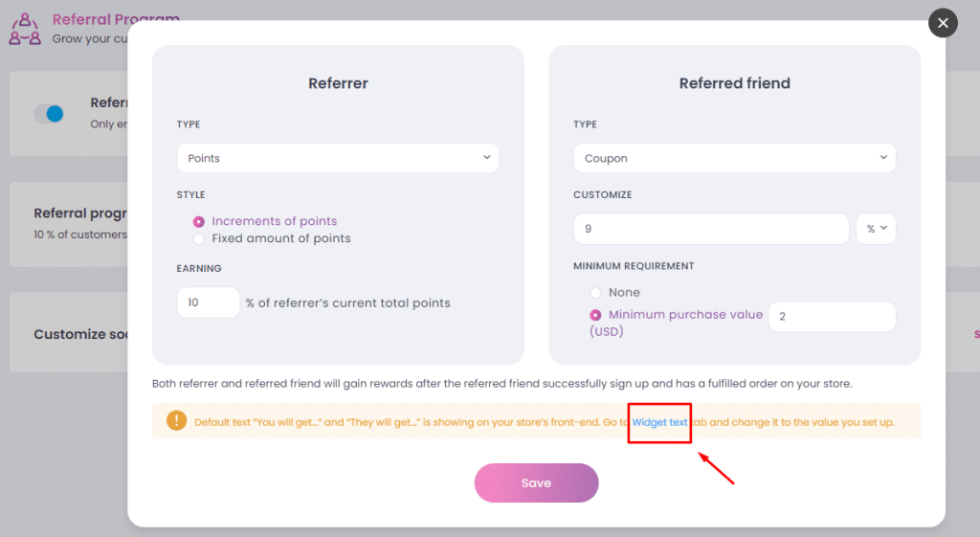Choose None as minimum requirement
This screenshot has height=537, width=980.
tap(595, 293)
